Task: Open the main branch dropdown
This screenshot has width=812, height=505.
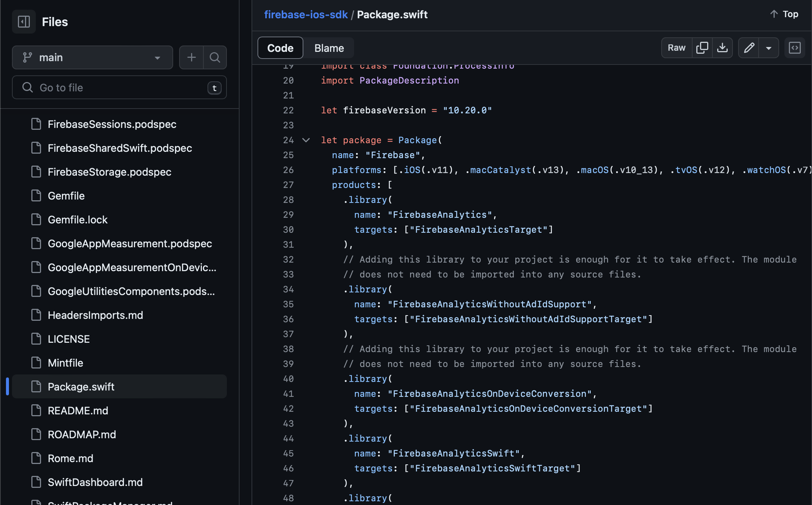Action: coord(92,57)
